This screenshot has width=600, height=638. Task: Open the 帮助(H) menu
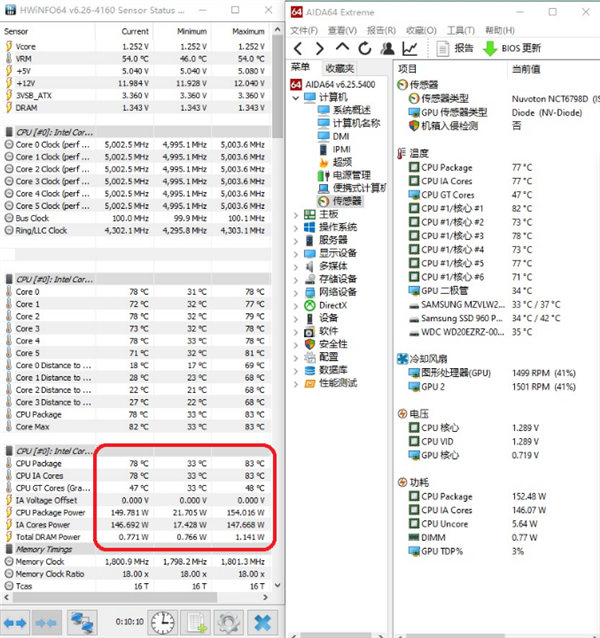click(x=500, y=31)
